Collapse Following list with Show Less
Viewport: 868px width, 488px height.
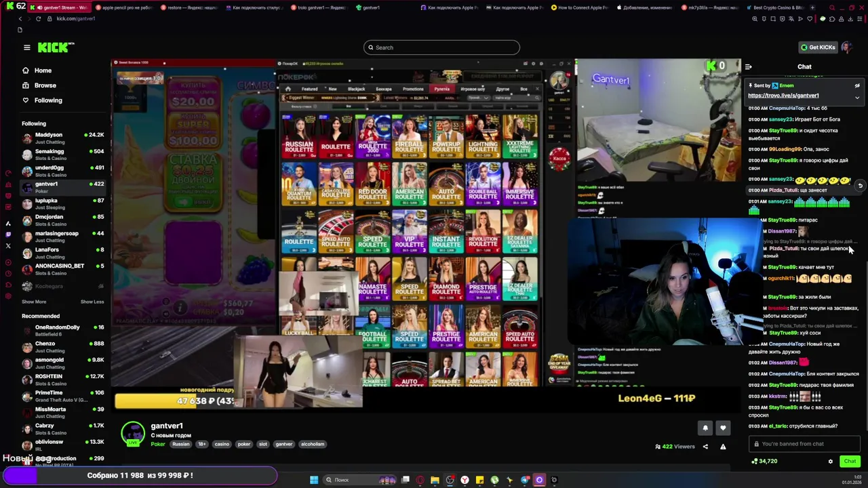coord(92,302)
